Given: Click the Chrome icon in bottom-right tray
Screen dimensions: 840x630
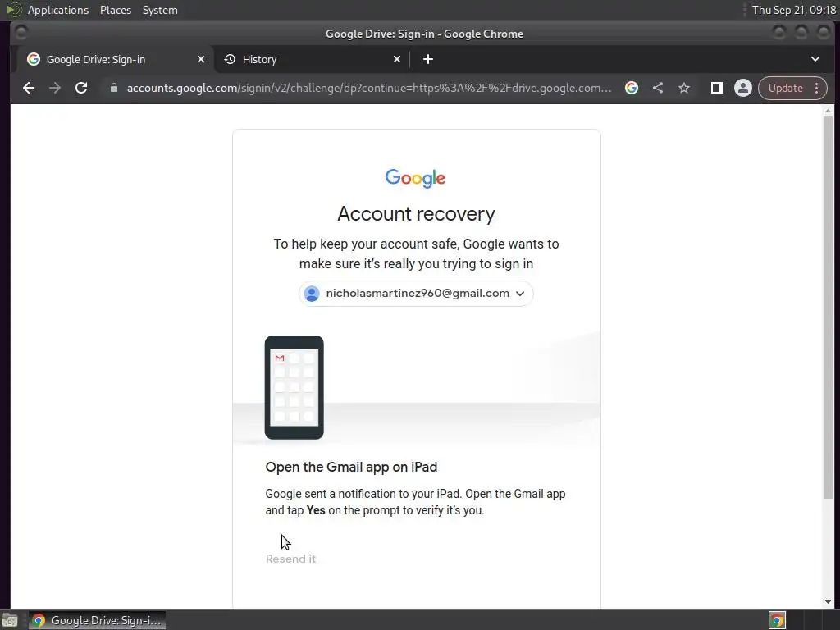Looking at the screenshot, I should pyautogui.click(x=778, y=620).
